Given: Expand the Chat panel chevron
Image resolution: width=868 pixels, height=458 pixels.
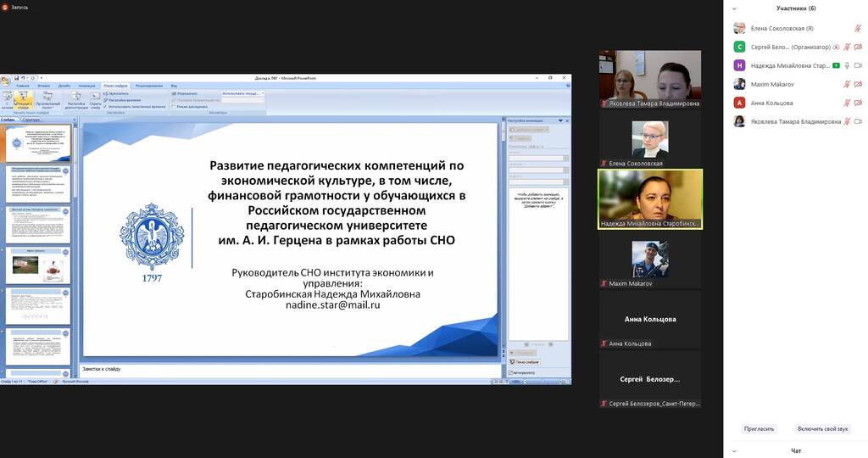Looking at the screenshot, I should pos(735,451).
